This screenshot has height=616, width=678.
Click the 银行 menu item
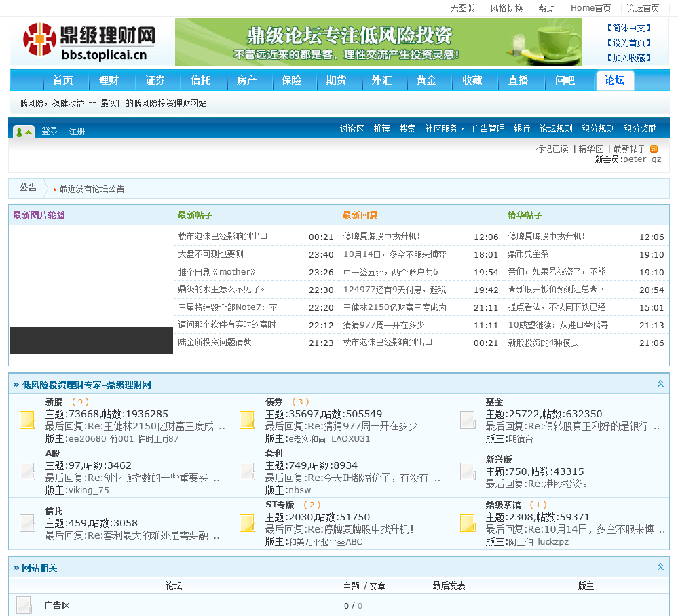pos(522,128)
